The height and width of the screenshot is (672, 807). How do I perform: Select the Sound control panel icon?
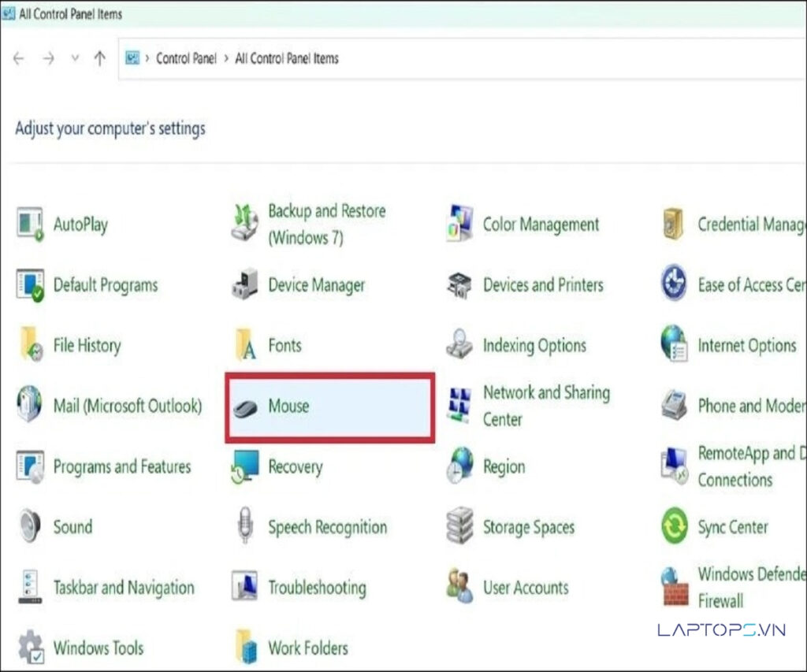point(72,526)
